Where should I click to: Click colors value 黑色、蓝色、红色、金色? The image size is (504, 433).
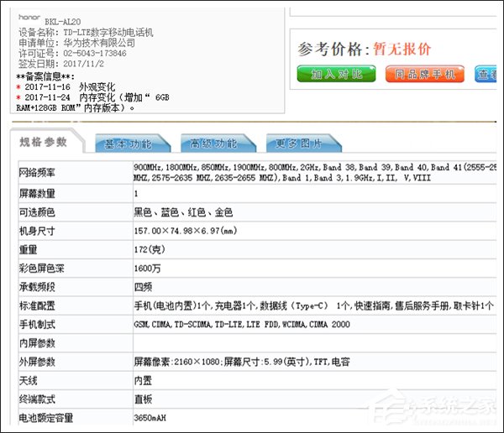(x=183, y=212)
